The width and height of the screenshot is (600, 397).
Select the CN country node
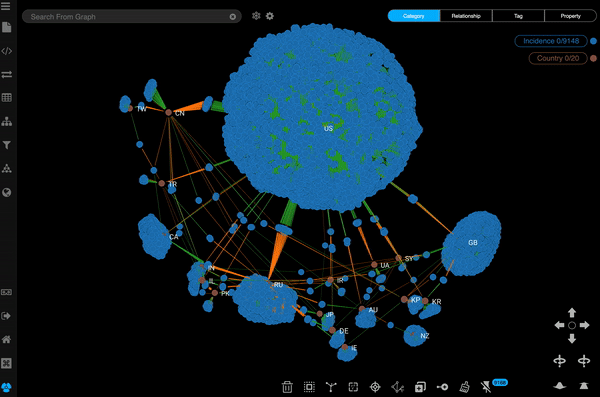[168, 112]
